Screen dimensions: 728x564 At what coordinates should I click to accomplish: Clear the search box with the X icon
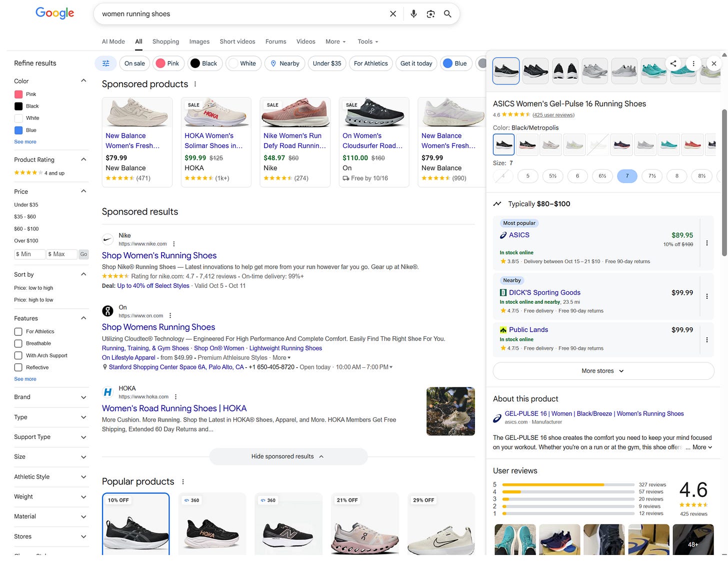(x=393, y=14)
